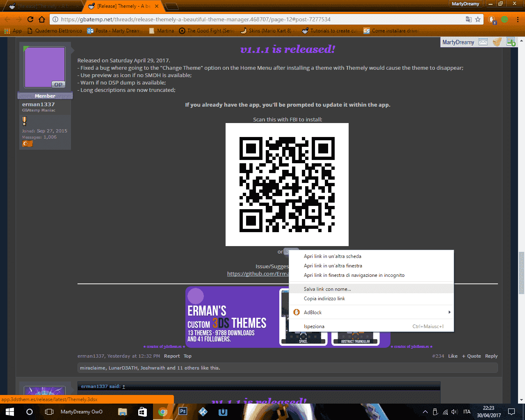Open the 'Skins (Mario Kart 8)' bookmark

click(266, 31)
